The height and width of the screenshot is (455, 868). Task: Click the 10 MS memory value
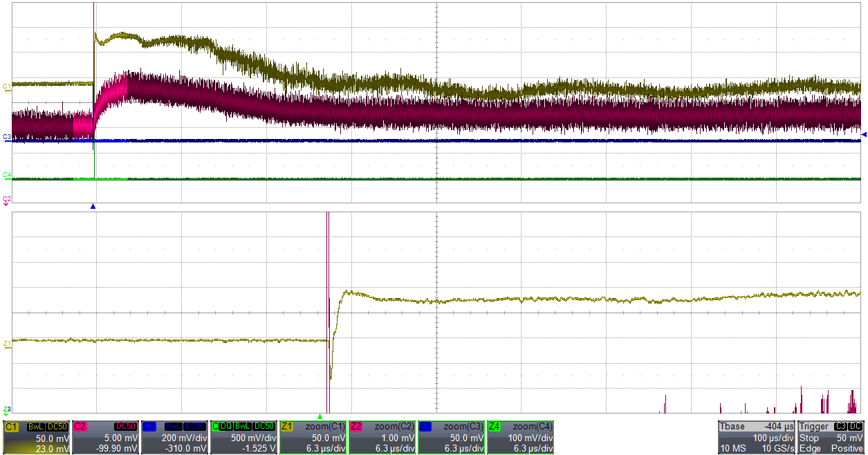coord(732,449)
